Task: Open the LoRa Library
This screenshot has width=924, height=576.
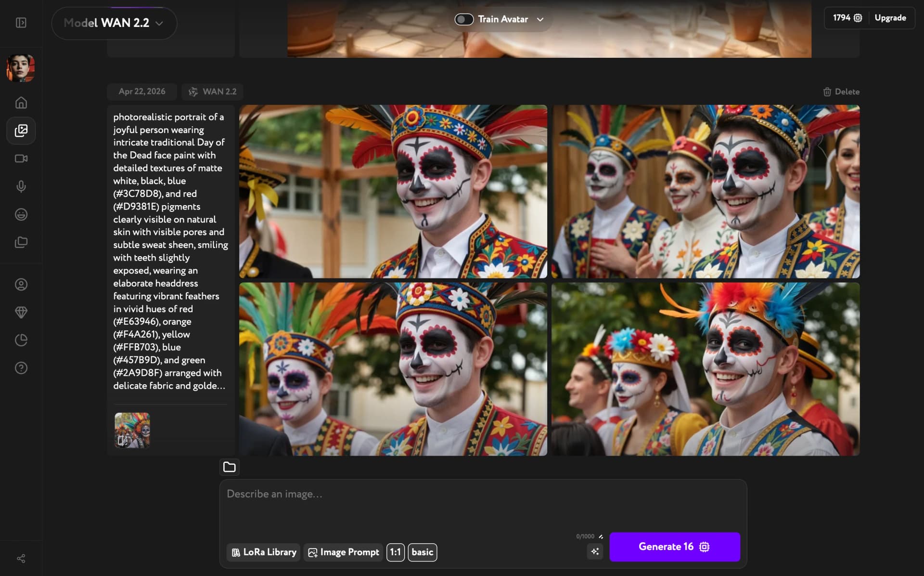Action: (x=263, y=552)
